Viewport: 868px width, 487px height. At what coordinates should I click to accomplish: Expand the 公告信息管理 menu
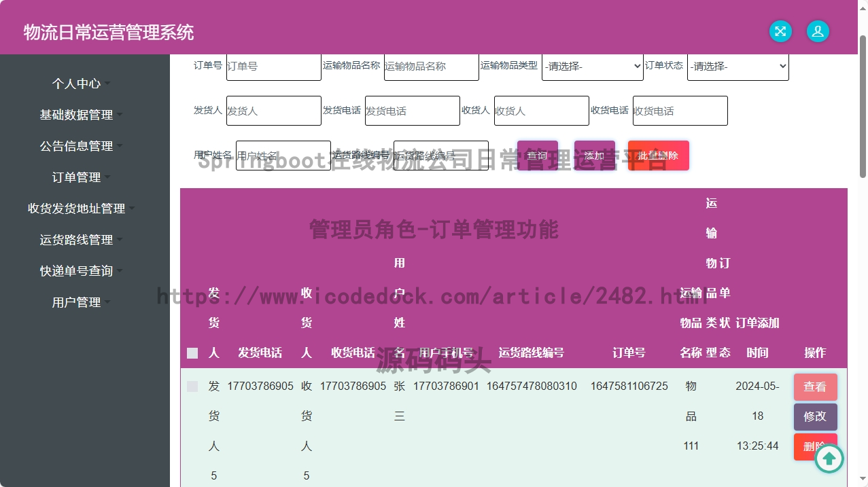(x=81, y=146)
